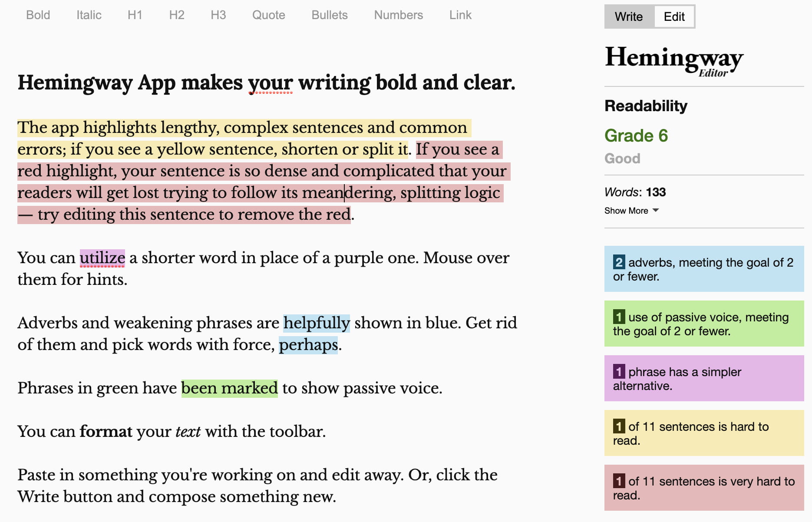This screenshot has height=522, width=812.
Task: Select the H3 heading option
Action: click(218, 15)
